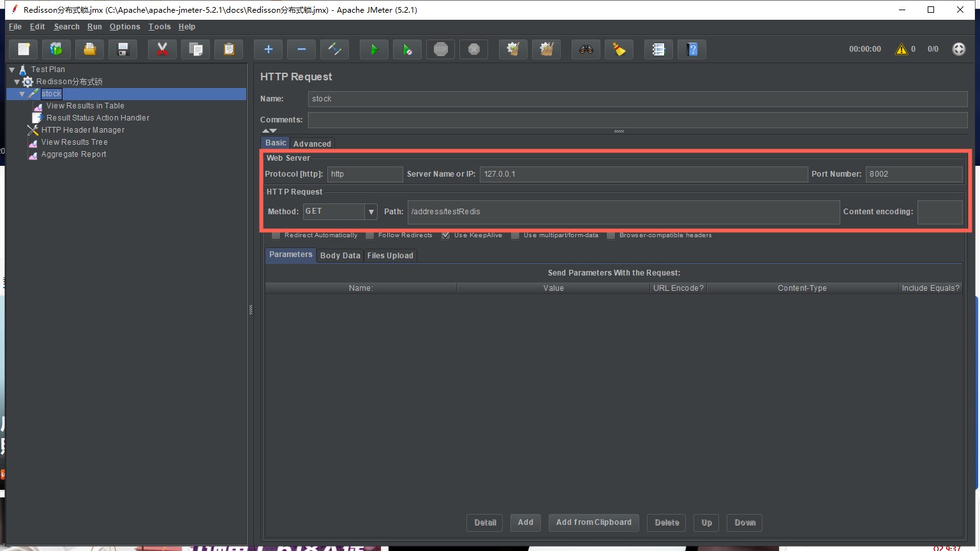
Task: Stop the test with stop icon
Action: tap(441, 49)
